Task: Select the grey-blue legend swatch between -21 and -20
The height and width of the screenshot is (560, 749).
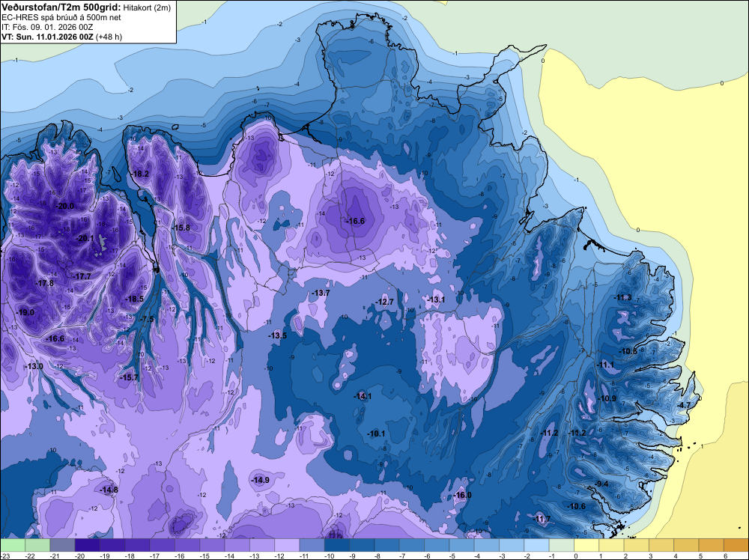Action: pos(63,545)
